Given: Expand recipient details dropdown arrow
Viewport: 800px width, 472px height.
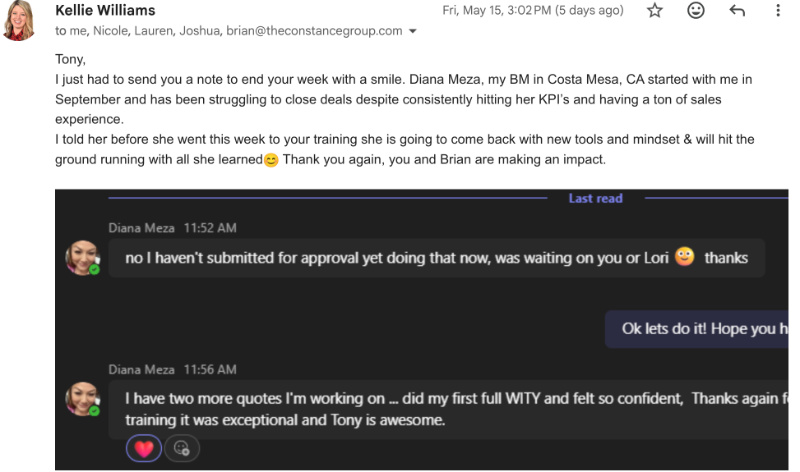Looking at the screenshot, I should (x=413, y=31).
